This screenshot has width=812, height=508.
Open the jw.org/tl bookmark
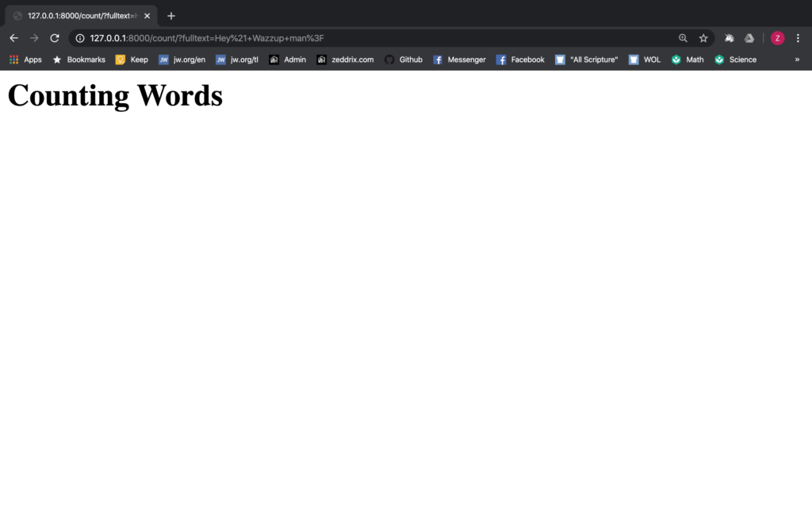click(236, 60)
